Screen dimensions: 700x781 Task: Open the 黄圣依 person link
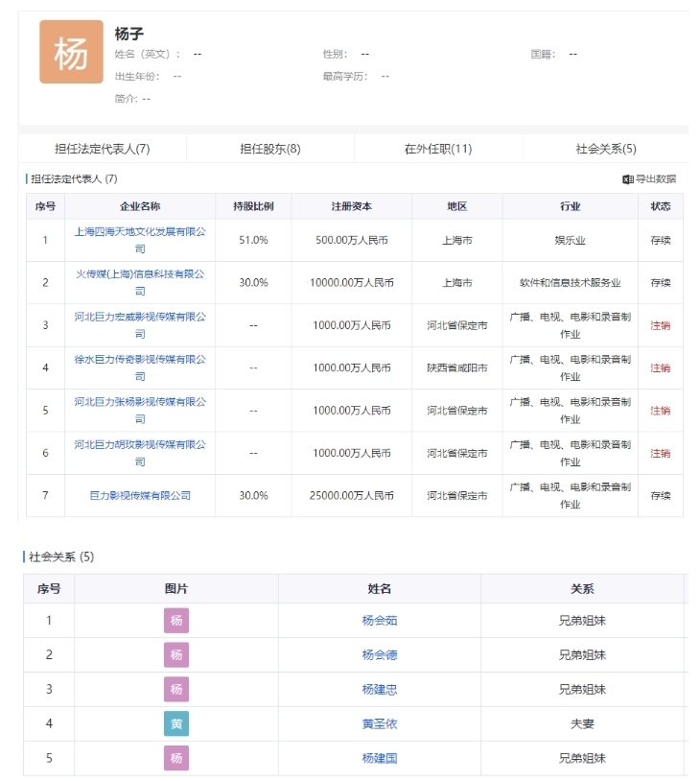380,723
